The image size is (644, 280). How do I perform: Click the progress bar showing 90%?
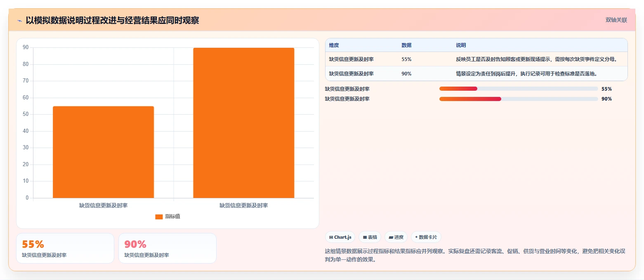(x=519, y=99)
